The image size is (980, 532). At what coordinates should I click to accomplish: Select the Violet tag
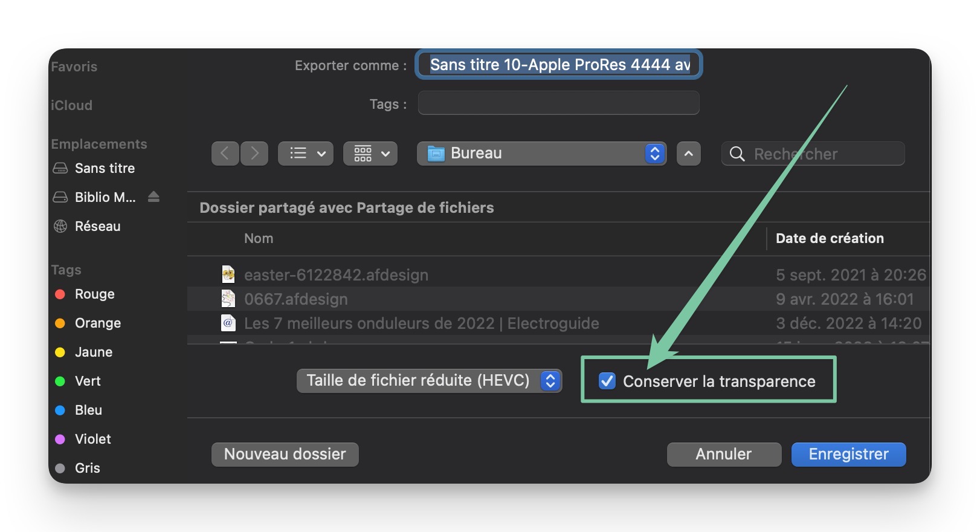(x=93, y=439)
